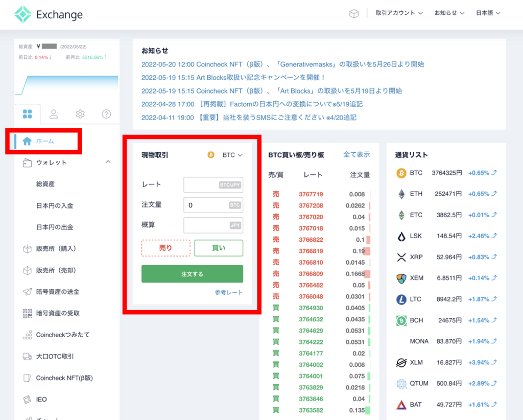This screenshot has width=523, height=420.
Task: Click the Coincheck NFT(β版) icon
Action: click(x=27, y=378)
